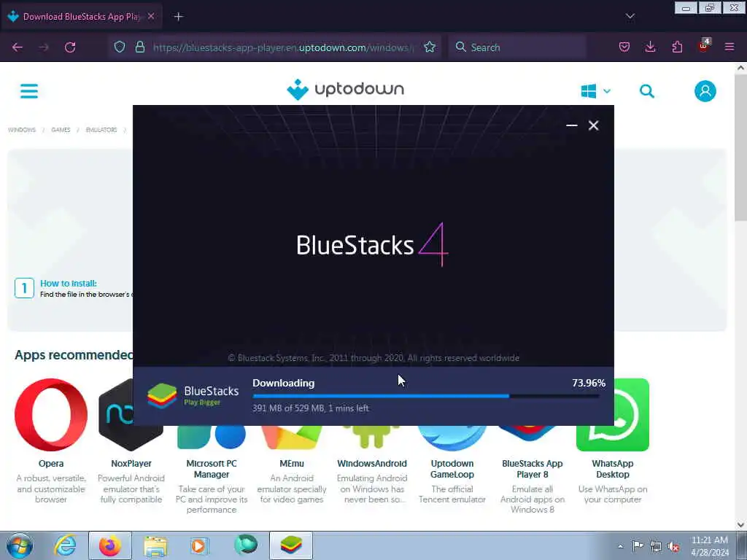The image size is (747, 560).
Task: Go to WINDOWS breadcrumb
Action: point(22,130)
